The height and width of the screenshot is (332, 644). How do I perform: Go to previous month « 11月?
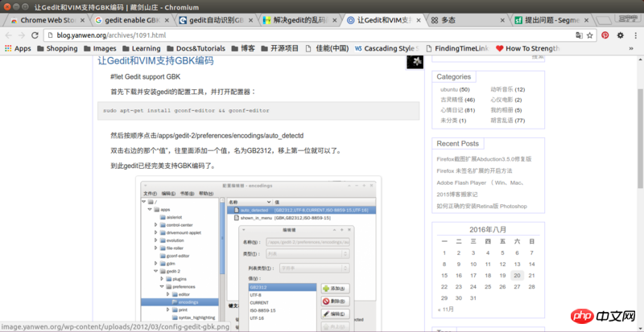tap(446, 309)
